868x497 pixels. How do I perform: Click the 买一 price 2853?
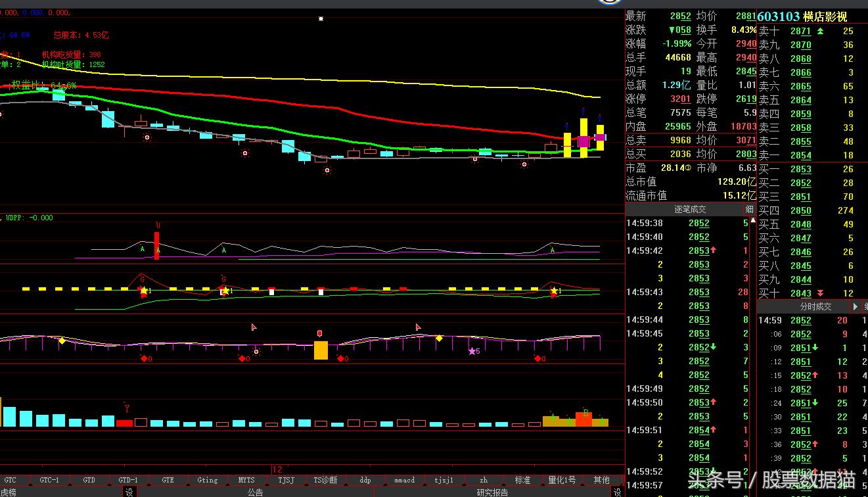tap(801, 169)
